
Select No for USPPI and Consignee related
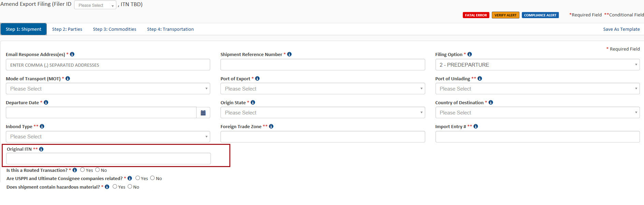point(153,178)
